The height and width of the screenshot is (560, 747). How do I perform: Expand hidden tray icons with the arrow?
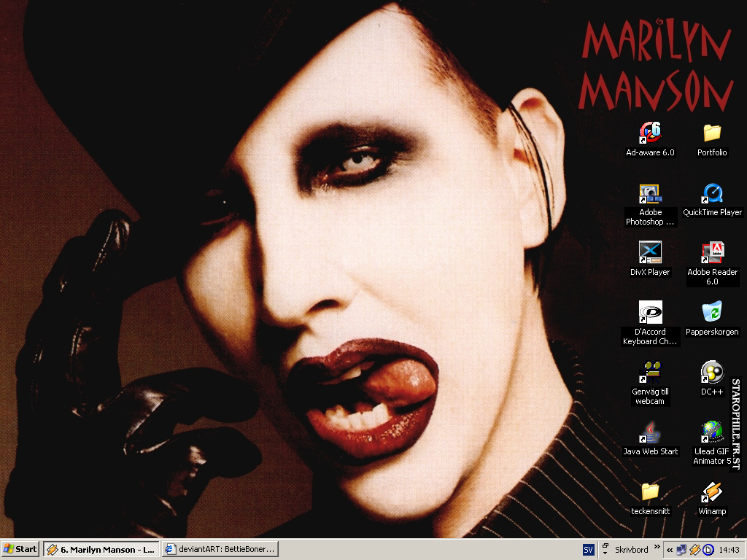click(x=670, y=550)
